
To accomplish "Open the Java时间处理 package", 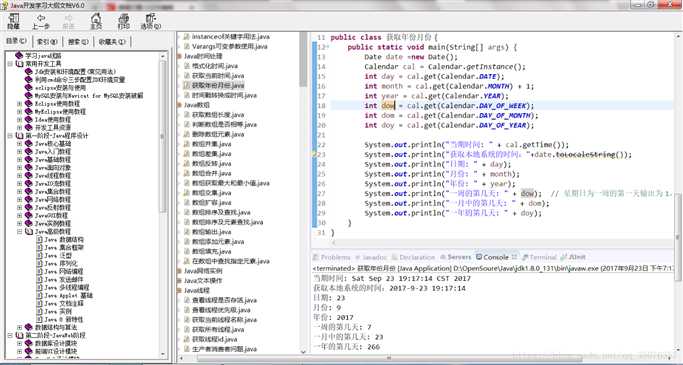I will (x=203, y=56).
